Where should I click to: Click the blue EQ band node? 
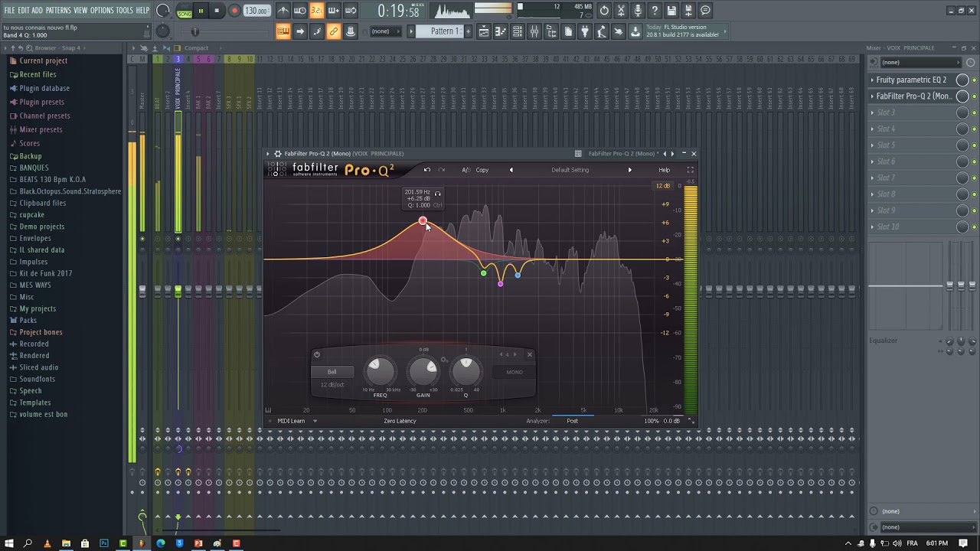[518, 275]
